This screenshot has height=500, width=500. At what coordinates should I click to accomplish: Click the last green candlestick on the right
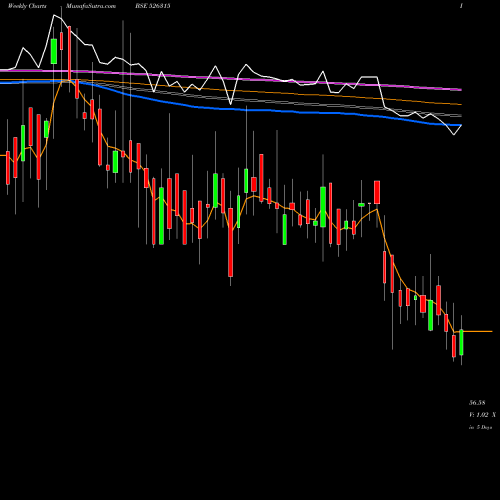[x=461, y=342]
